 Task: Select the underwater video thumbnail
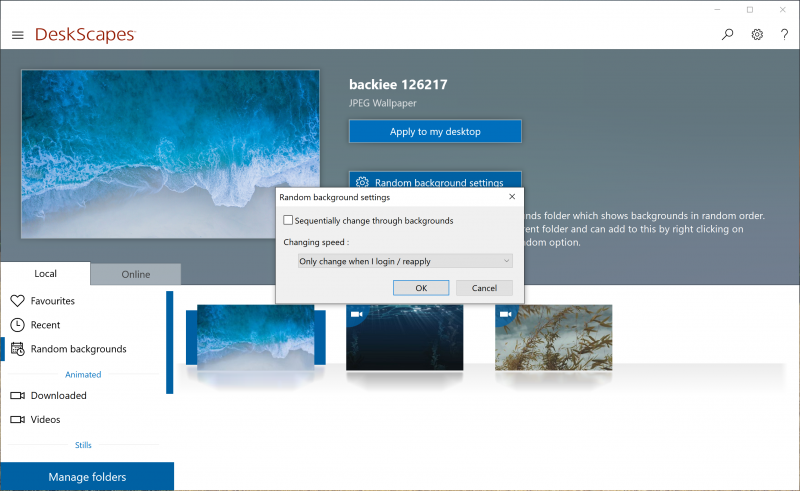pos(405,337)
